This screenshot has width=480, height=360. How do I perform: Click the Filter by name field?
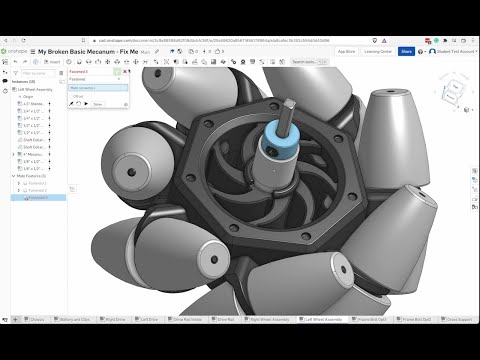coord(39,73)
